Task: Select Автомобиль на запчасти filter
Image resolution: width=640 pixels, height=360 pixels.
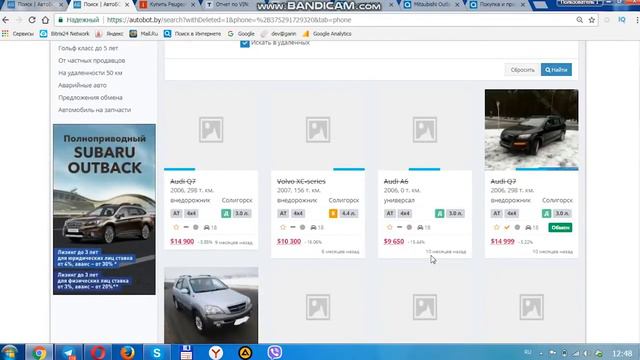Action: [94, 110]
